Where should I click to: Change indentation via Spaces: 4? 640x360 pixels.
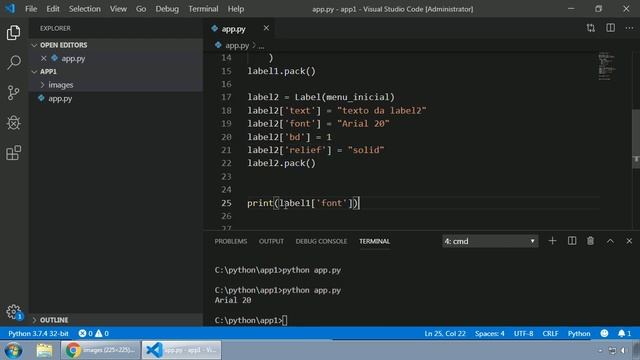point(489,333)
